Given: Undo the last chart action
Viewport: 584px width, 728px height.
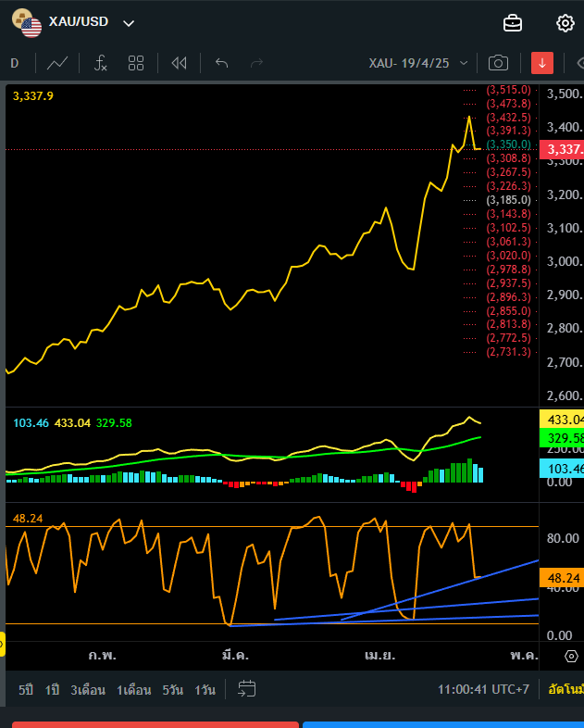Looking at the screenshot, I should pyautogui.click(x=222, y=63).
